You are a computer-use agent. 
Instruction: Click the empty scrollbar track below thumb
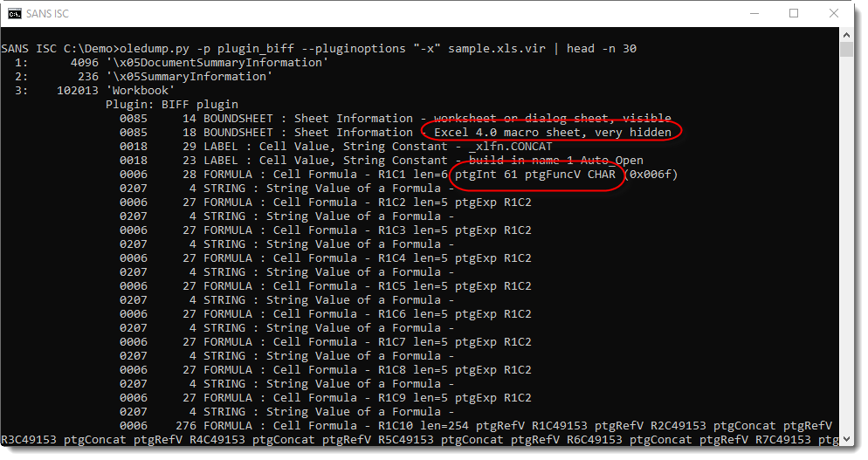tap(846, 244)
